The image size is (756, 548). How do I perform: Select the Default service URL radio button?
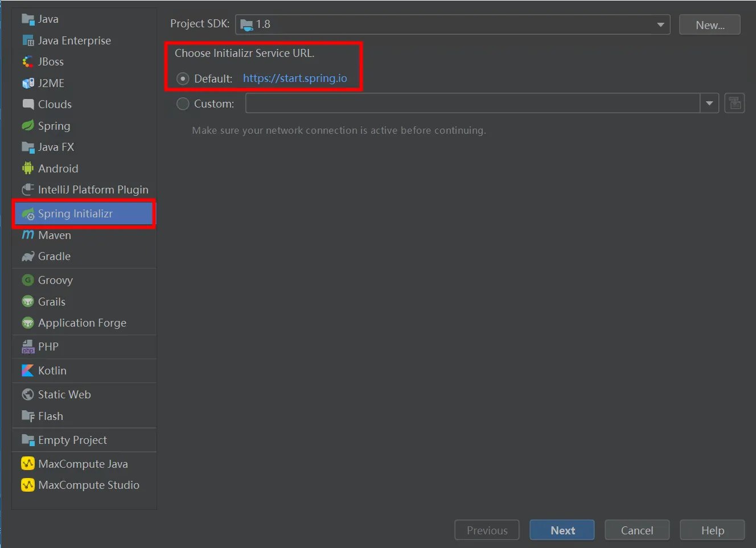[x=183, y=79]
